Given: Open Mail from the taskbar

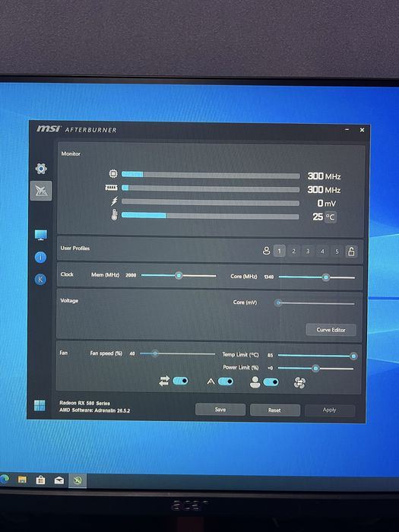Looking at the screenshot, I should click(59, 480).
